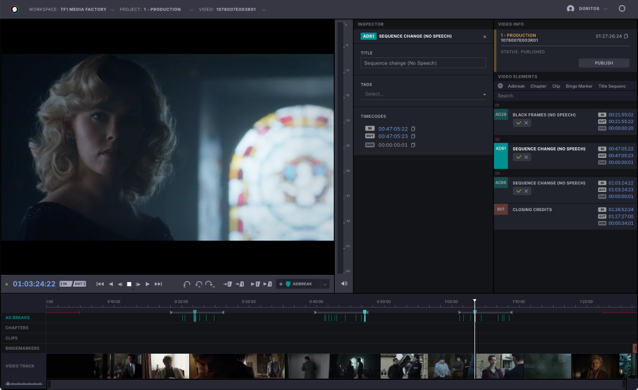Image resolution: width=638 pixels, height=390 pixels.
Task: Approve the Black Frames adbreak checkmark
Action: pos(518,123)
